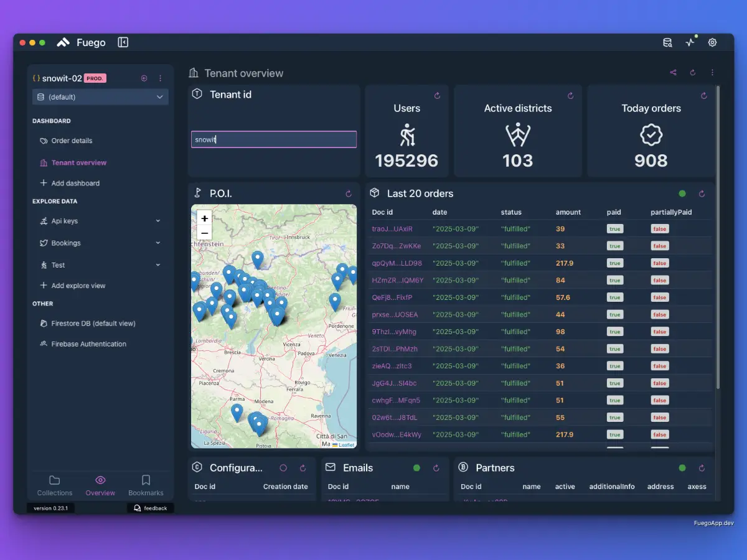The width and height of the screenshot is (747, 560).
Task: Switch to the Collections tab
Action: coord(55,485)
